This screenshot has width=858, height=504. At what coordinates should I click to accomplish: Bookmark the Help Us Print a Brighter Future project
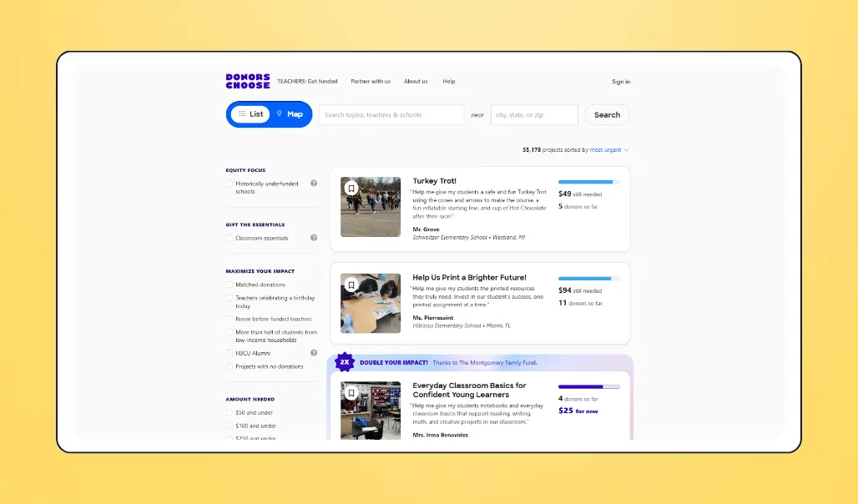[x=351, y=286]
